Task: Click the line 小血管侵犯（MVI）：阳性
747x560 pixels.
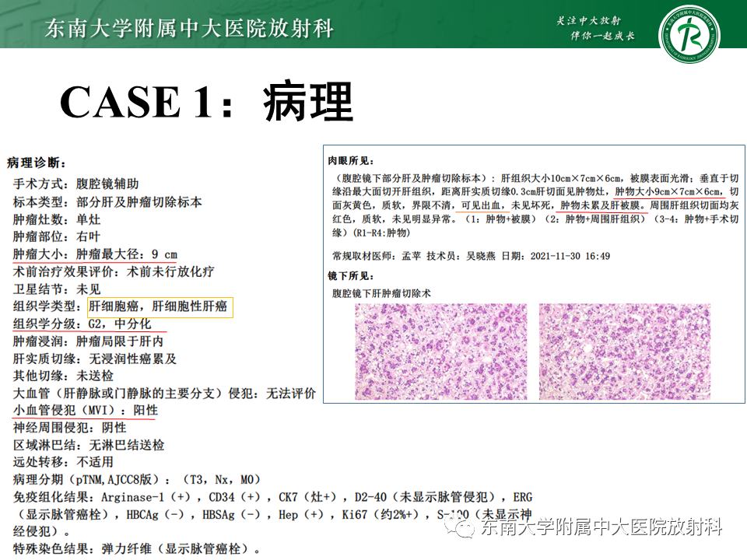Action: 86,411
